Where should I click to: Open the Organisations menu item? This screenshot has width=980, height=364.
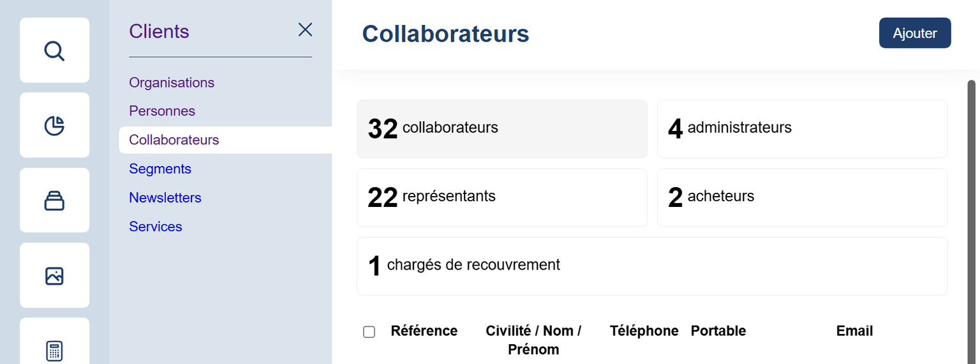tap(172, 82)
